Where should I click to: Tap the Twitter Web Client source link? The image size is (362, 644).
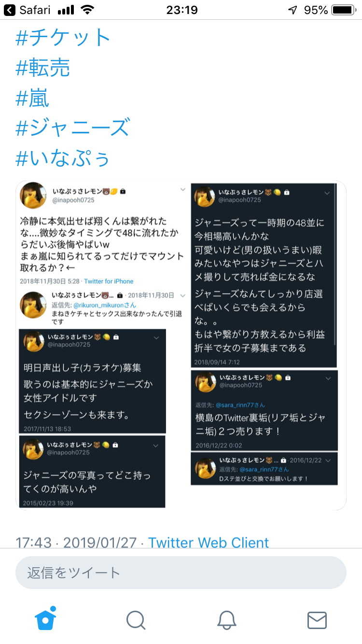[x=209, y=542]
